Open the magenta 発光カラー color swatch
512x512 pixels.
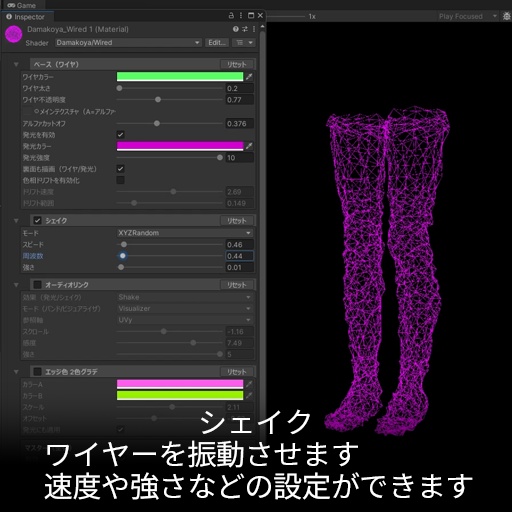click(x=180, y=146)
